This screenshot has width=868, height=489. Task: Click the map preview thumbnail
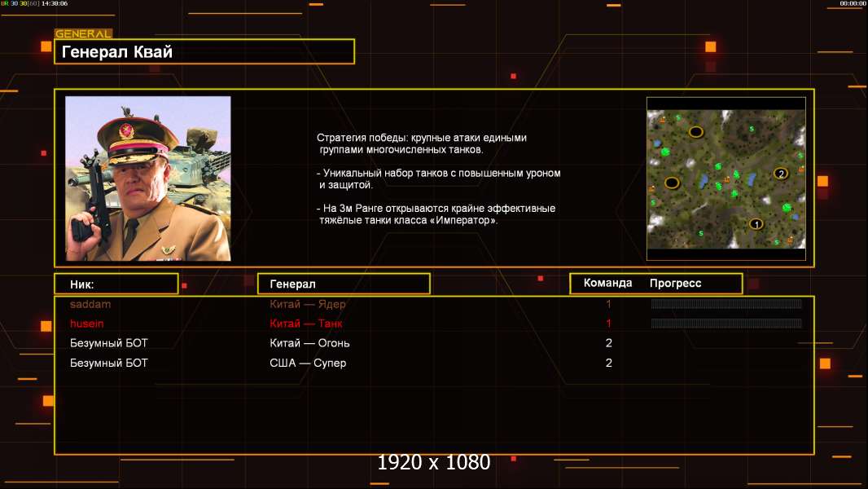[x=726, y=178]
